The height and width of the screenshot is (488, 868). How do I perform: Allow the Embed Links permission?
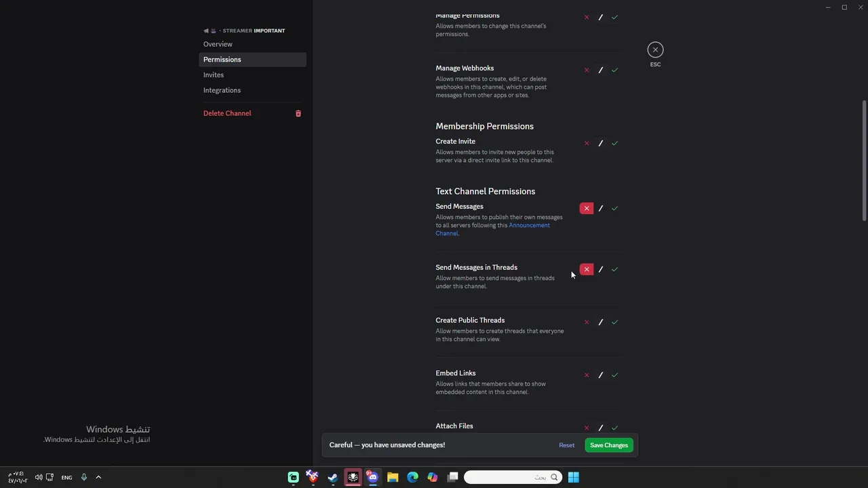[x=614, y=375]
